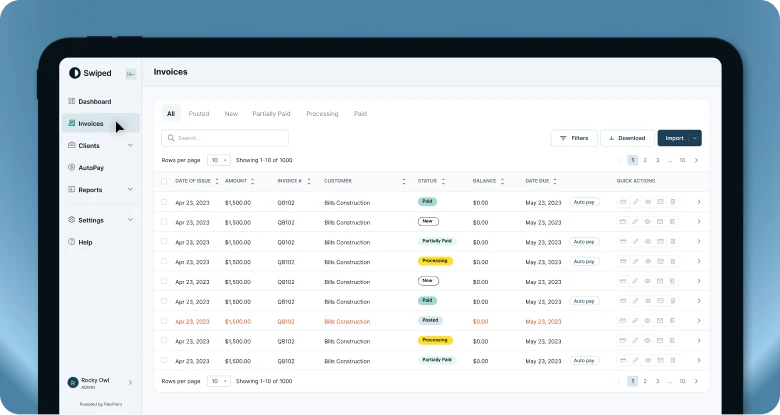Go to page 10 in bottom pagination

[682, 381]
